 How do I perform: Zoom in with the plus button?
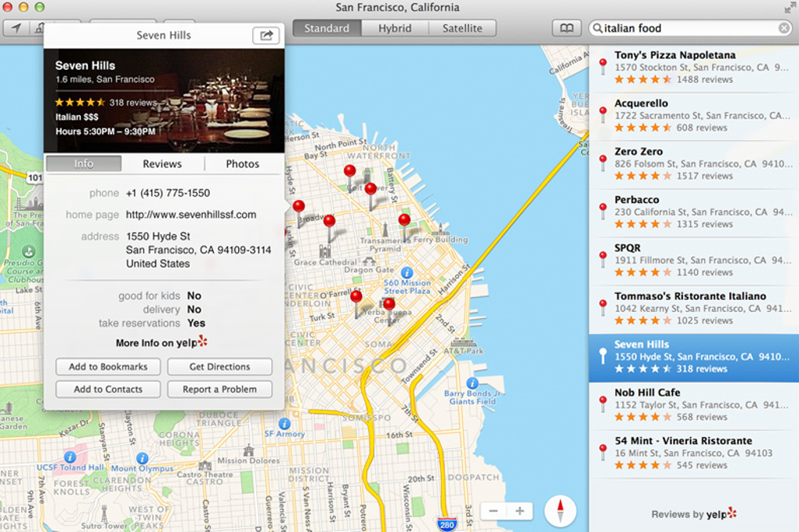pos(520,511)
